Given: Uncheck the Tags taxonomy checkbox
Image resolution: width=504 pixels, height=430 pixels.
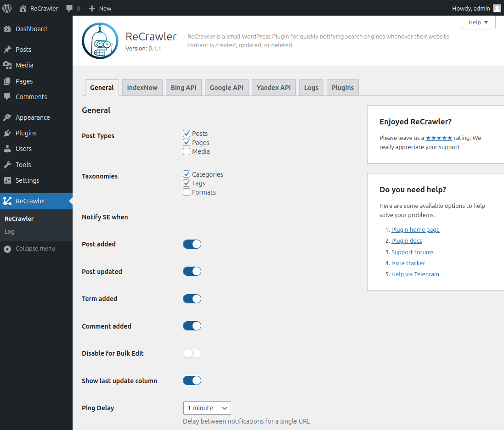Looking at the screenshot, I should tap(187, 183).
